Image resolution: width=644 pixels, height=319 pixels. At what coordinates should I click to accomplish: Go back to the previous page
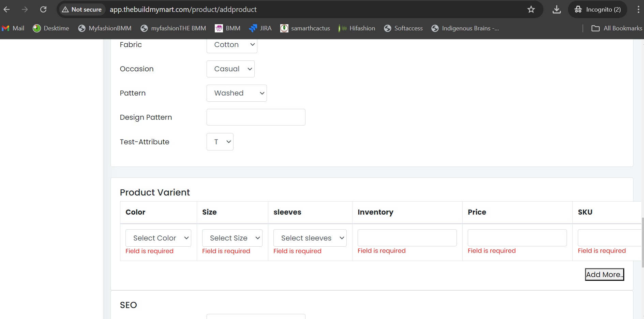click(6, 10)
